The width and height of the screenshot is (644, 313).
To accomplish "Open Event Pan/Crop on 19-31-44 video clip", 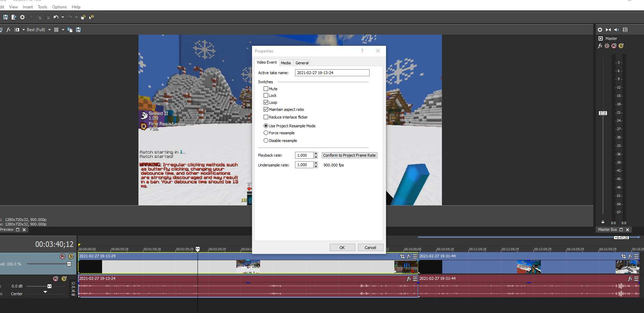I will click(x=624, y=256).
